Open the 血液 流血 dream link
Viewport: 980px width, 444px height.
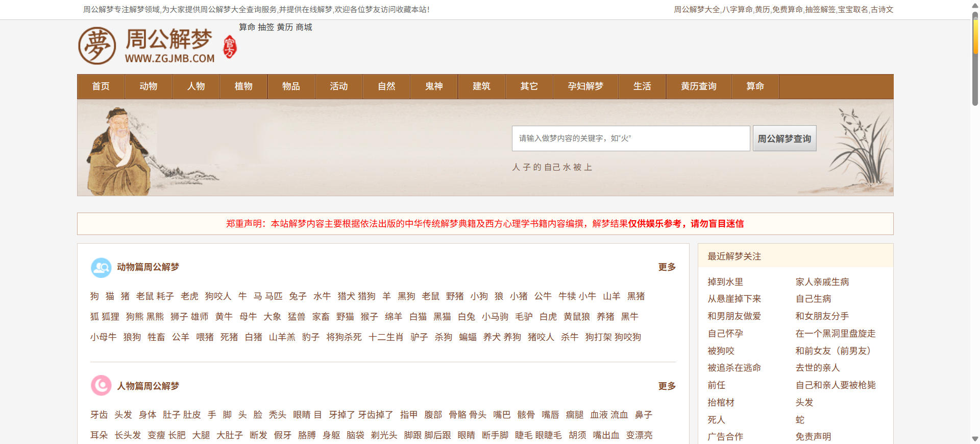[x=609, y=415]
